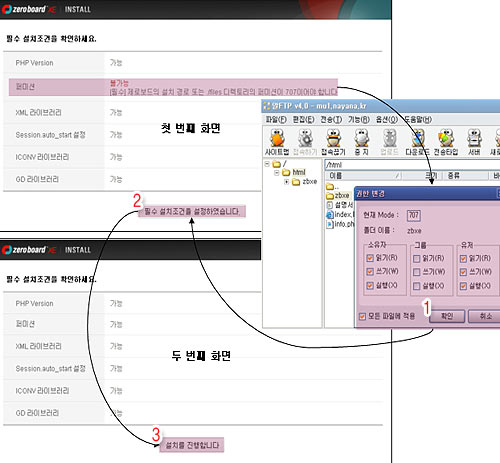The height and width of the screenshot is (463, 500).
Task: Open the 전송(T) menu
Action: [331, 119]
